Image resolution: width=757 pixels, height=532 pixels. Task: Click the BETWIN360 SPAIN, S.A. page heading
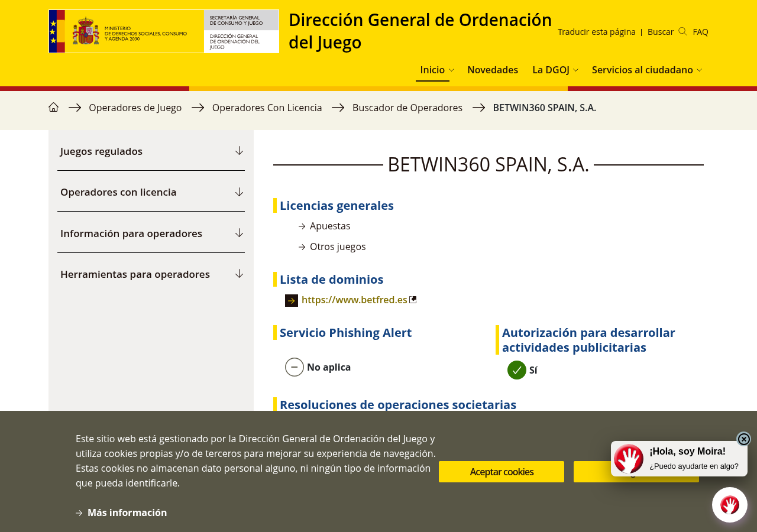(489, 164)
